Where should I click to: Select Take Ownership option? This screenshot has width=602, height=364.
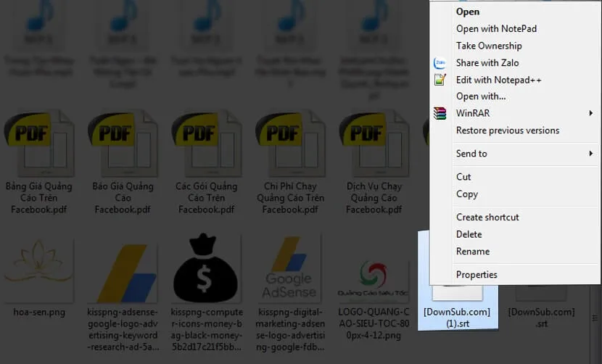(x=489, y=46)
